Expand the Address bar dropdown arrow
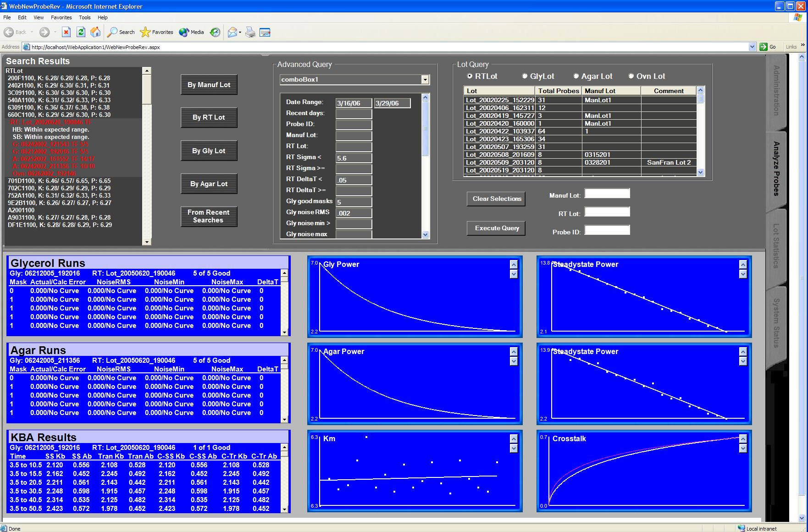This screenshot has height=532, width=808. click(x=752, y=47)
